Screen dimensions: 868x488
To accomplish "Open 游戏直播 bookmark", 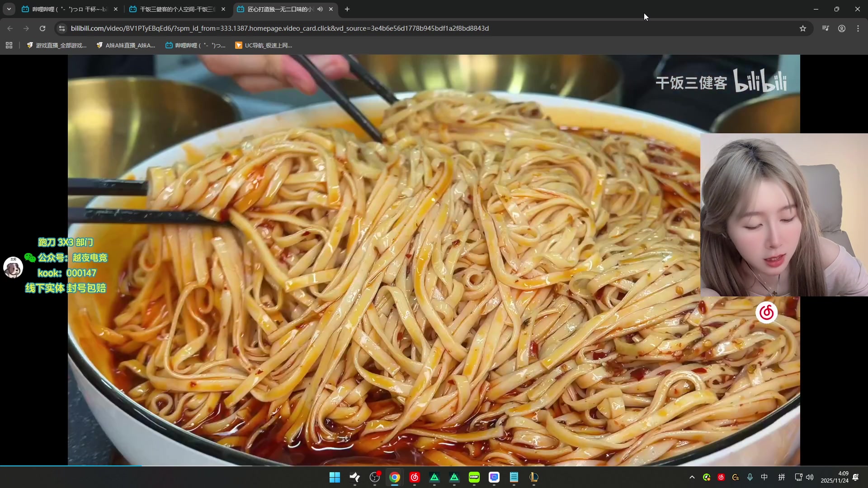I will (x=57, y=45).
